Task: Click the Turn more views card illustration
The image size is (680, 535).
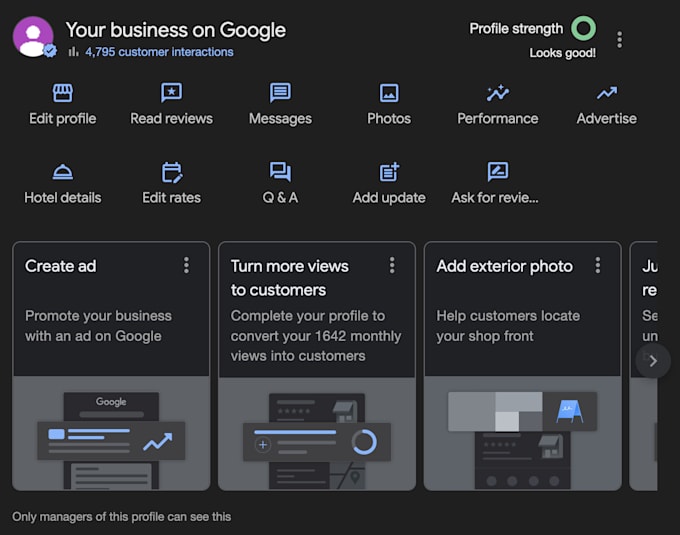Action: tap(317, 433)
